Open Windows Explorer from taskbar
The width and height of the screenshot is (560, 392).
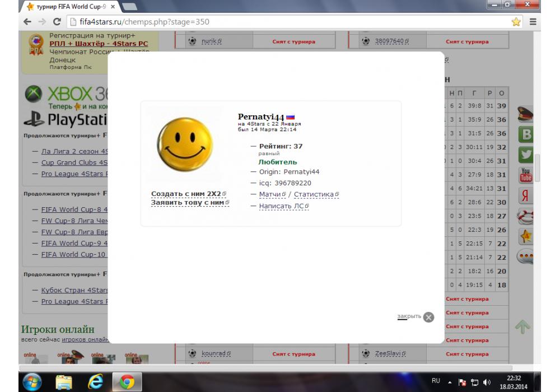[x=64, y=382]
